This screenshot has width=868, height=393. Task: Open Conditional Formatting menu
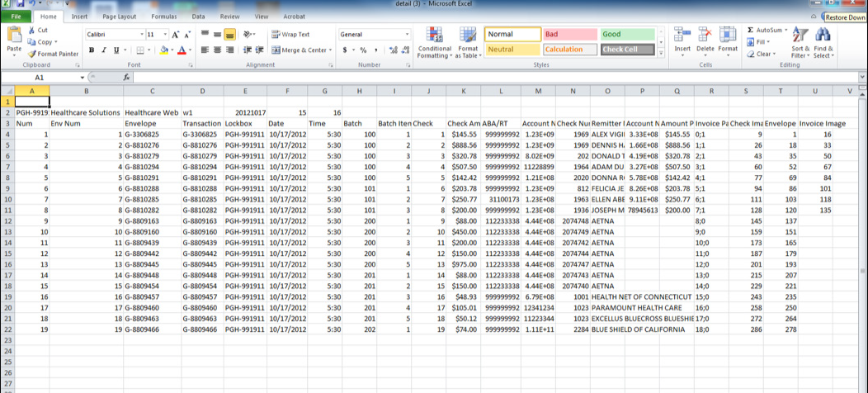point(435,43)
